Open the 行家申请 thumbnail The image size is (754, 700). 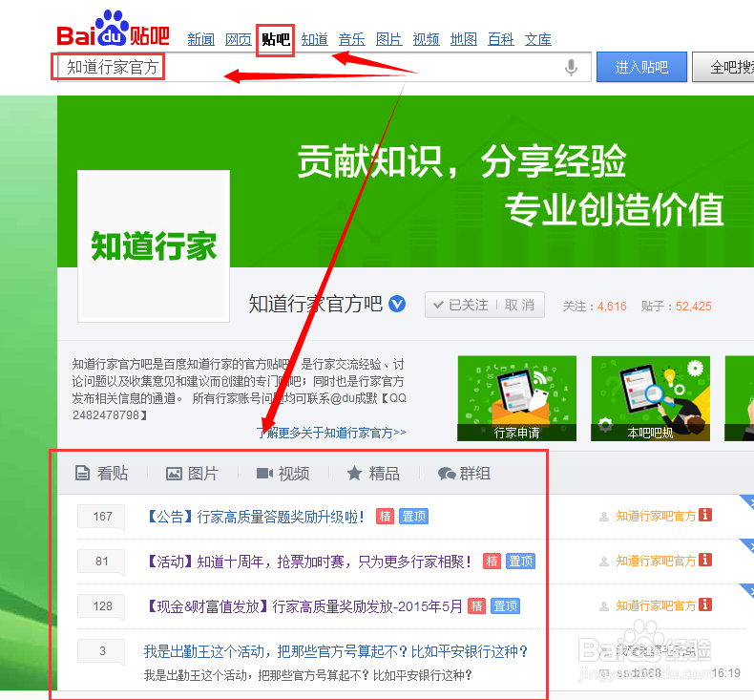pyautogui.click(x=517, y=398)
